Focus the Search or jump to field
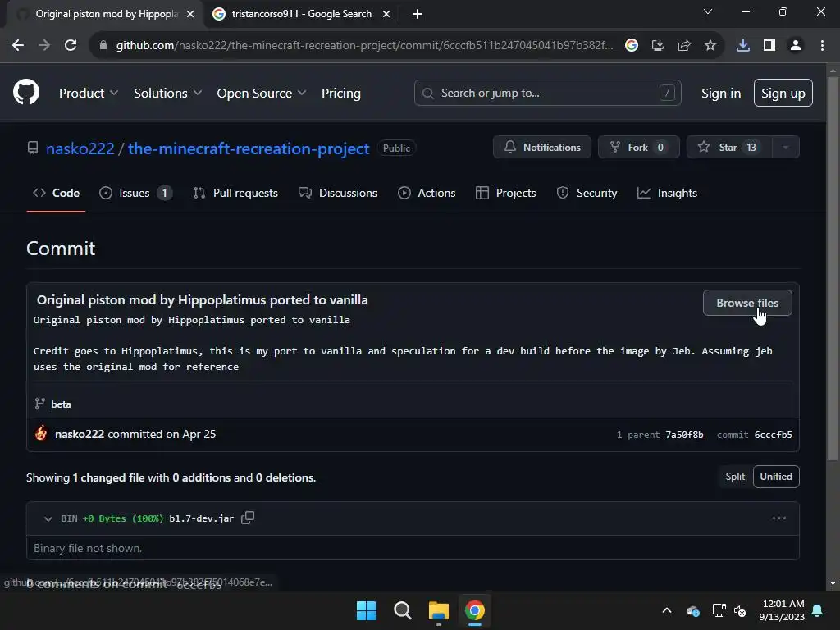The height and width of the screenshot is (630, 840). coord(547,93)
